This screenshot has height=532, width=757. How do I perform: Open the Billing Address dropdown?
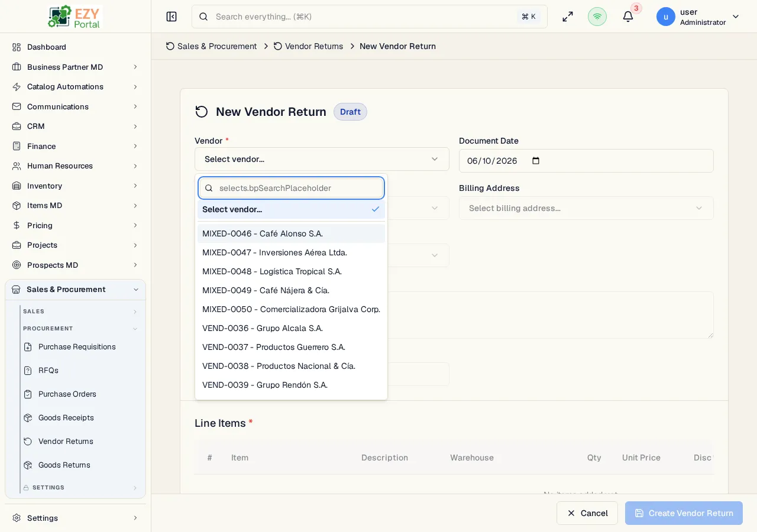tap(586, 208)
